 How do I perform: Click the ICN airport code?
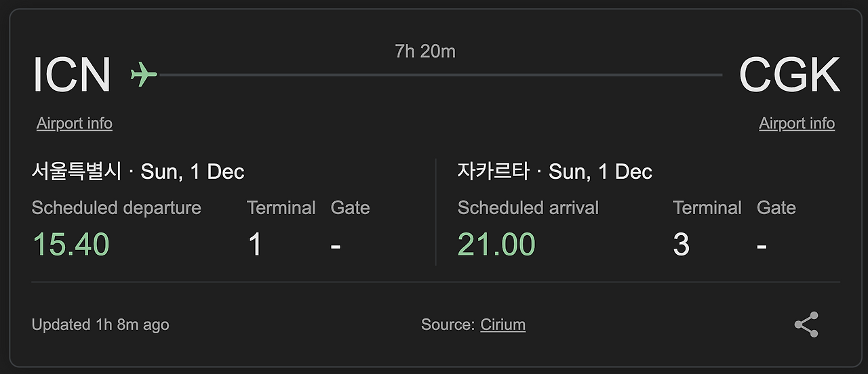point(71,75)
